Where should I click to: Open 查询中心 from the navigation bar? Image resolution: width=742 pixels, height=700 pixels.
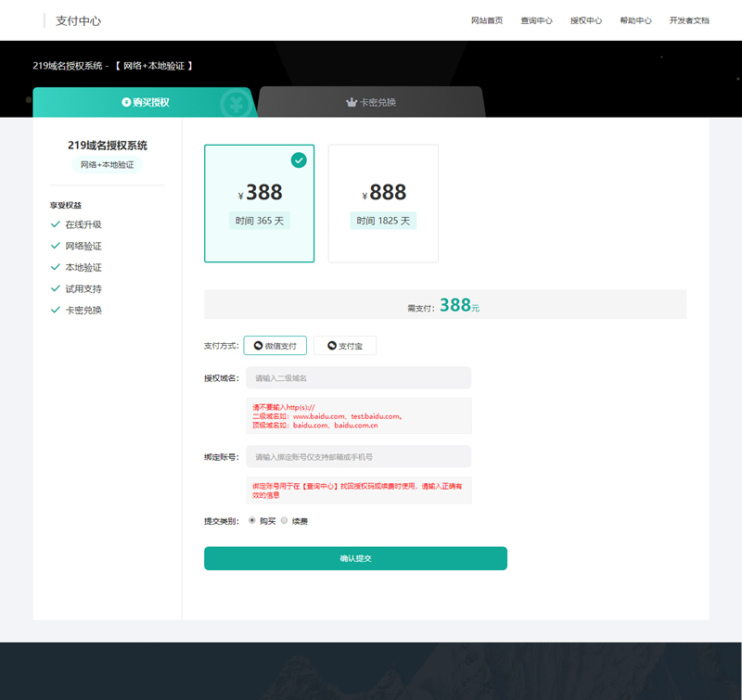[537, 19]
